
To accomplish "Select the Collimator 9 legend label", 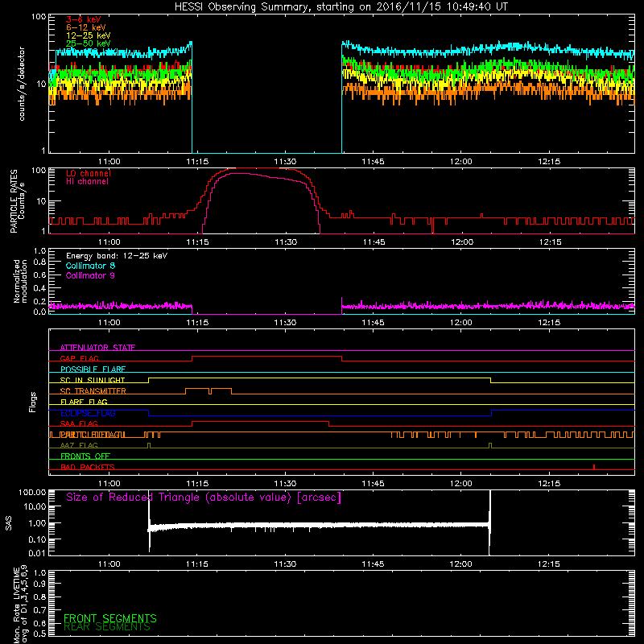I will coord(90,275).
